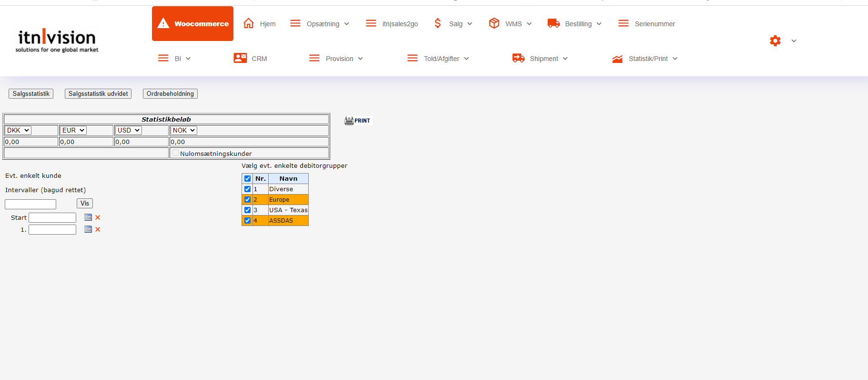868x380 pixels.
Task: Click the Salgsstatistik udvidet button
Action: click(98, 94)
